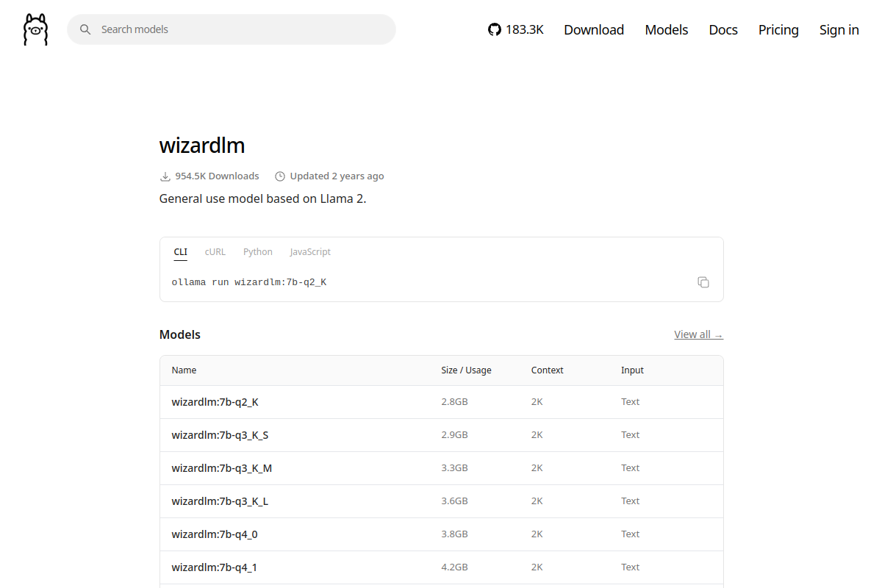Image resolution: width=882 pixels, height=588 pixels.
Task: Click the Input column header
Action: click(632, 370)
